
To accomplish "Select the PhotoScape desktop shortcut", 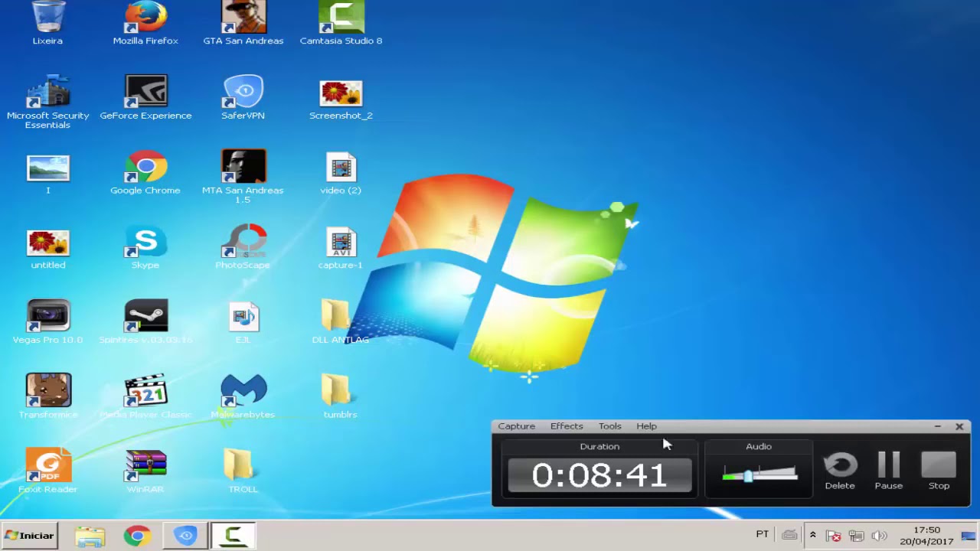I will point(243,246).
